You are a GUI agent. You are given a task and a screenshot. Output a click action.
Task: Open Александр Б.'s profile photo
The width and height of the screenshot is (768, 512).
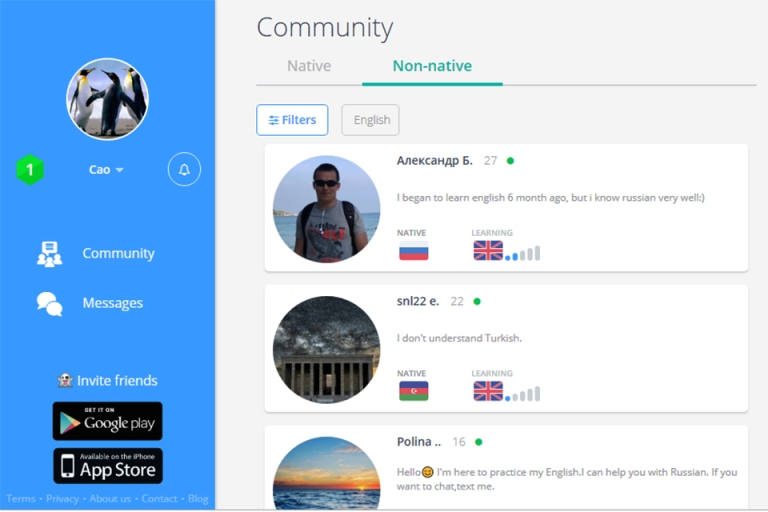(326, 209)
